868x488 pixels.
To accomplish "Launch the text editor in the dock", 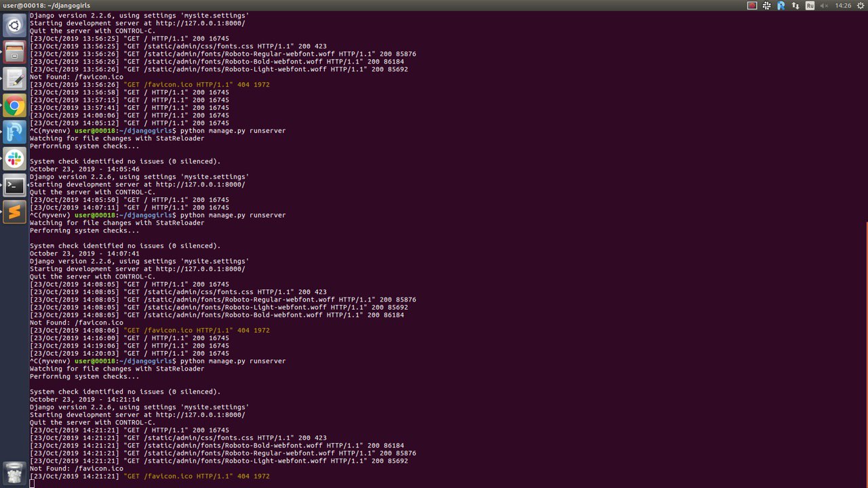I will 14,79.
